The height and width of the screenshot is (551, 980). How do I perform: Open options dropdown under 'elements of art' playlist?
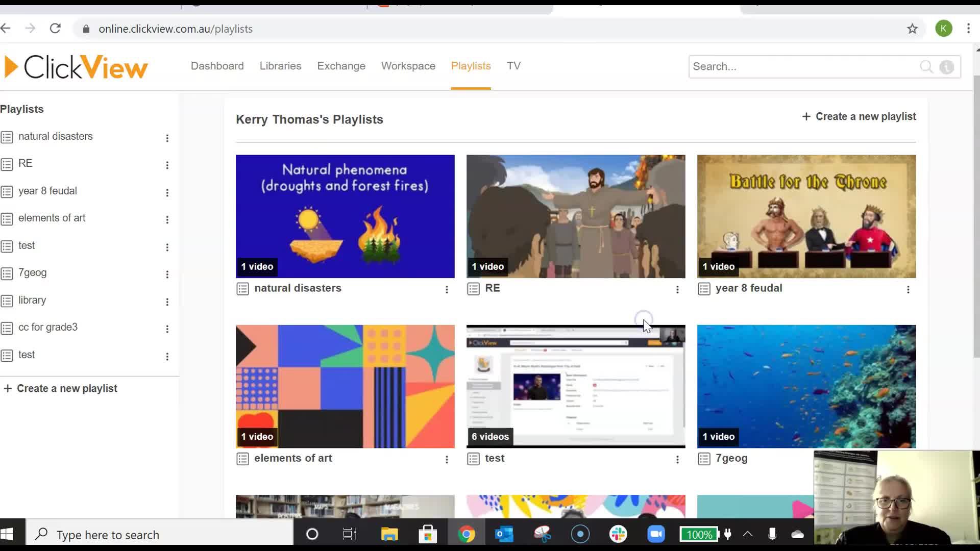click(447, 459)
